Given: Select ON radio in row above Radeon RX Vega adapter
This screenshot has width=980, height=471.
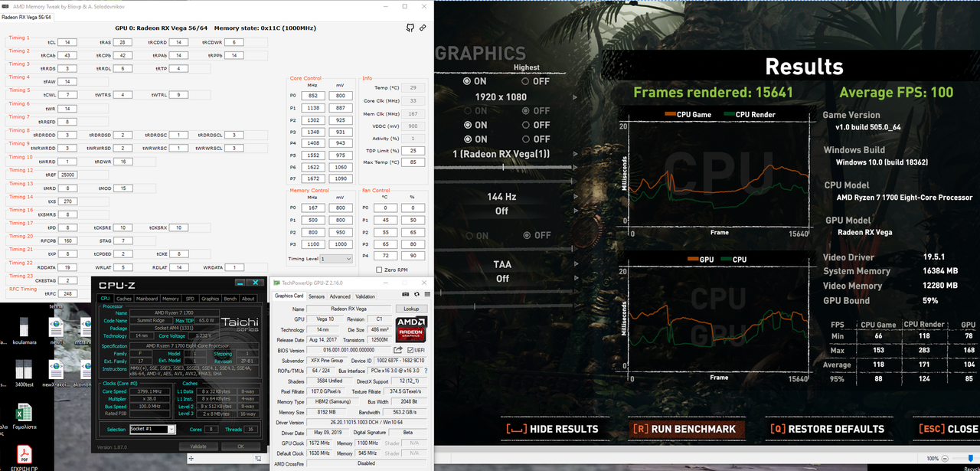Looking at the screenshot, I should (467, 139).
